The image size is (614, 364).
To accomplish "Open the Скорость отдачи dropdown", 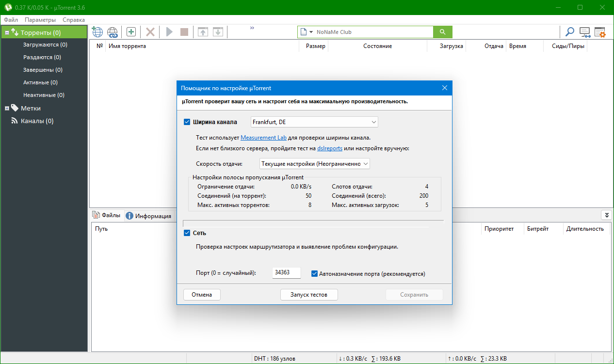I will click(x=314, y=164).
